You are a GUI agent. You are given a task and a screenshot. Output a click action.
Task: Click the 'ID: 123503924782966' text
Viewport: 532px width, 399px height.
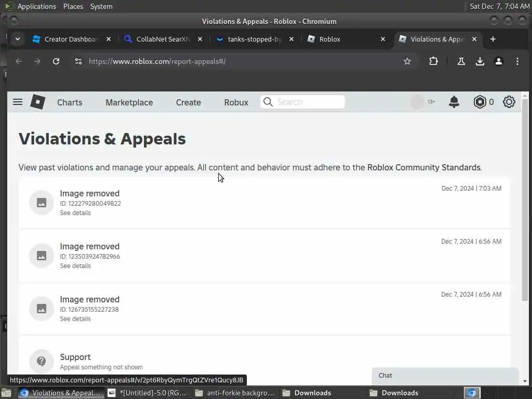pos(90,257)
